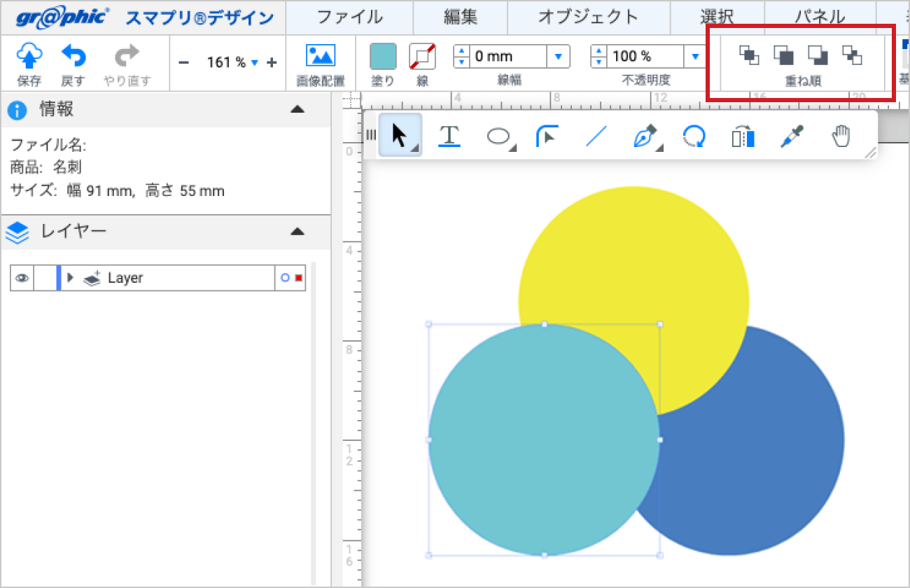Select the Rotate tool
910x588 pixels.
click(x=694, y=136)
